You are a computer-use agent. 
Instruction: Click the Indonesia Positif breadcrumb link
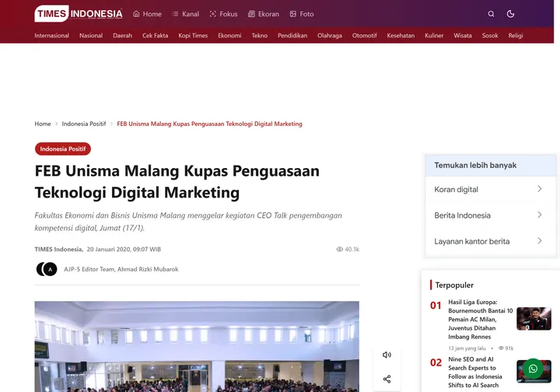pyautogui.click(x=84, y=124)
